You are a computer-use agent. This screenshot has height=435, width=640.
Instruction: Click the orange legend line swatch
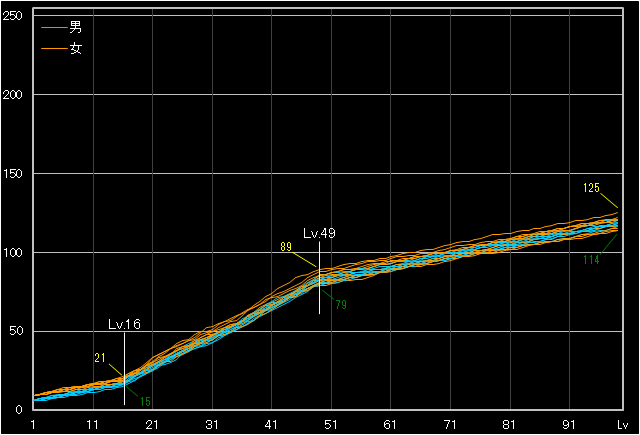[x=54, y=49]
